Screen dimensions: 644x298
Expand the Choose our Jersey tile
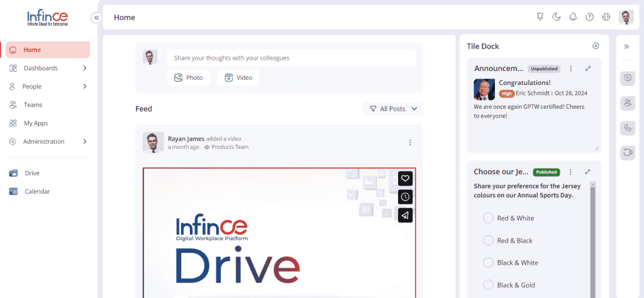click(588, 172)
